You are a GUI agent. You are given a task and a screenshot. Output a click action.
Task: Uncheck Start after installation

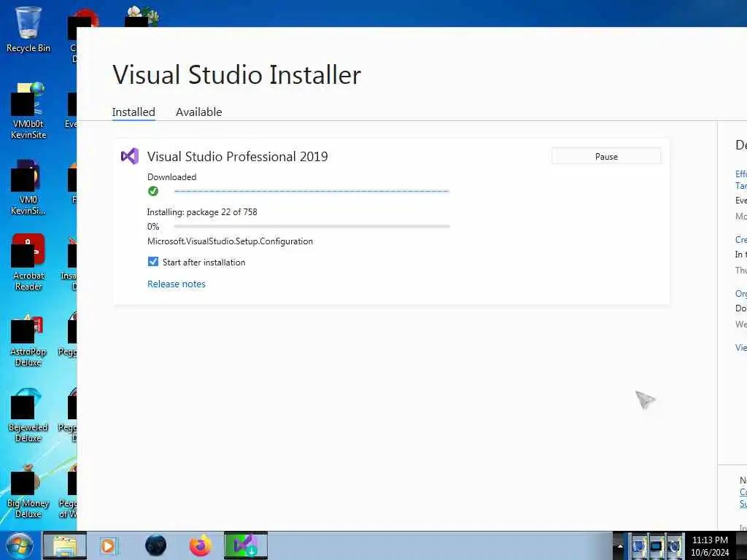point(153,262)
